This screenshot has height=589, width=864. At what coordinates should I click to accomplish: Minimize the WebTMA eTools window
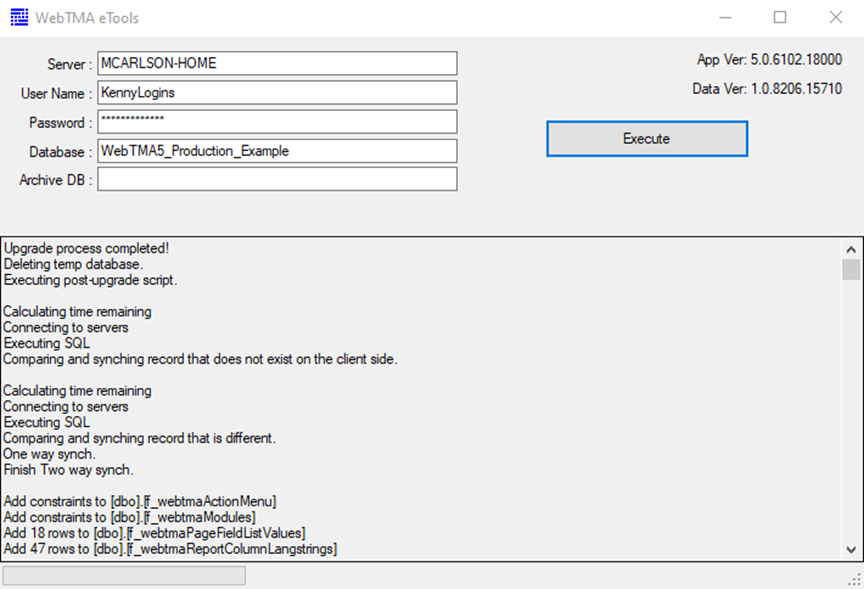tap(725, 17)
